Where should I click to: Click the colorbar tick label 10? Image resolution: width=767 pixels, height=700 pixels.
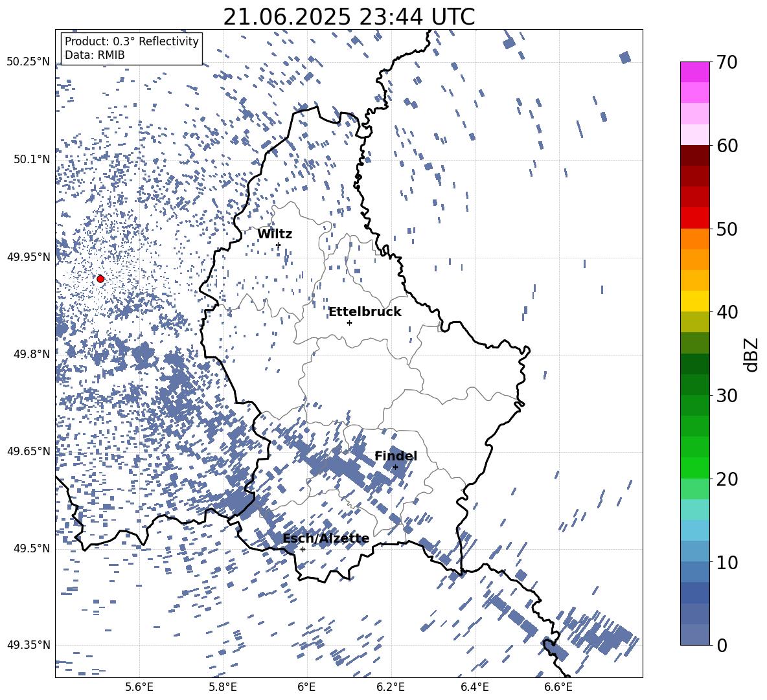(x=727, y=562)
